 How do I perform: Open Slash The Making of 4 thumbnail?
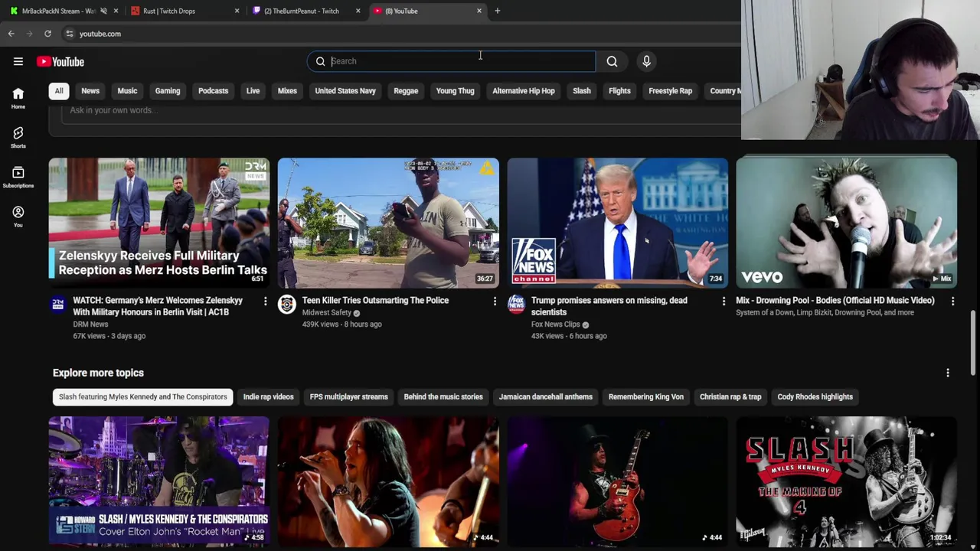[846, 482]
